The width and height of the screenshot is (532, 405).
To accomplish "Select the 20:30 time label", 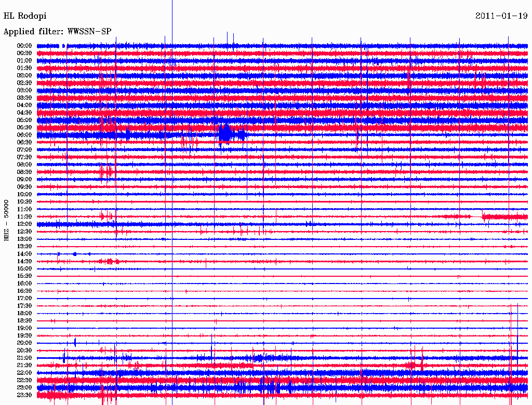I will click(24, 350).
